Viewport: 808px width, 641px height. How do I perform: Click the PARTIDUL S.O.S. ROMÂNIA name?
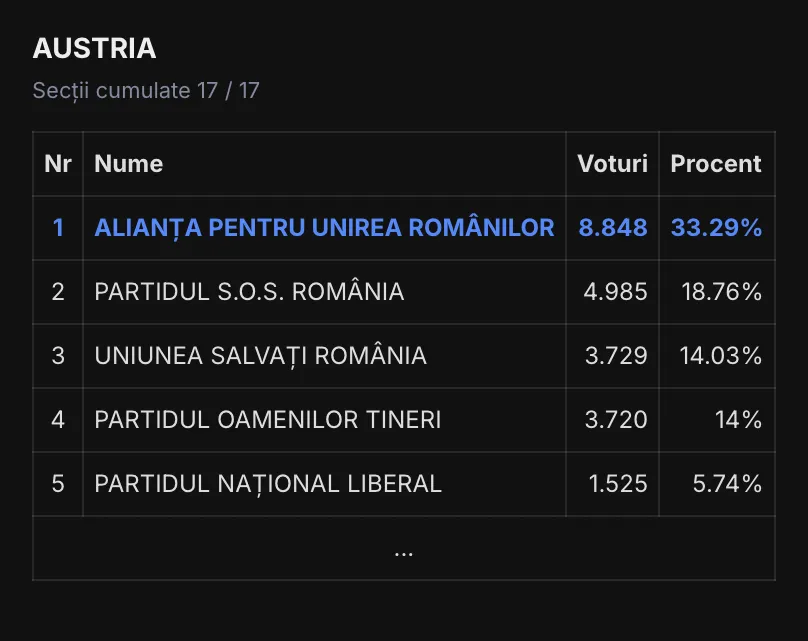click(x=249, y=292)
